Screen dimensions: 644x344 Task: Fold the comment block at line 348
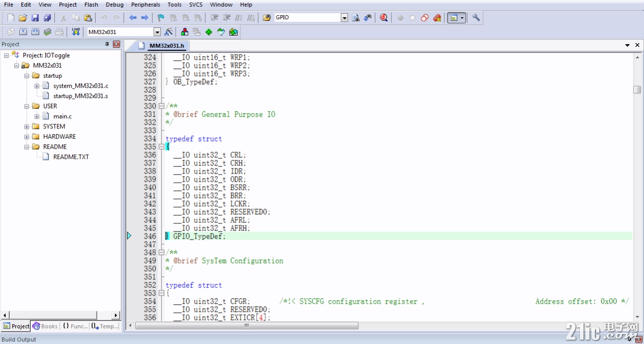coord(161,252)
